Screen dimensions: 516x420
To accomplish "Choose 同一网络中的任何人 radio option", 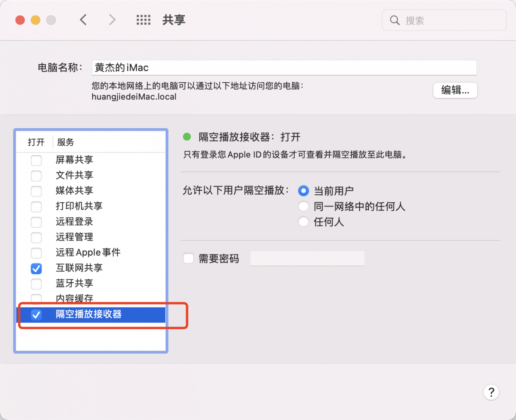I will [304, 206].
